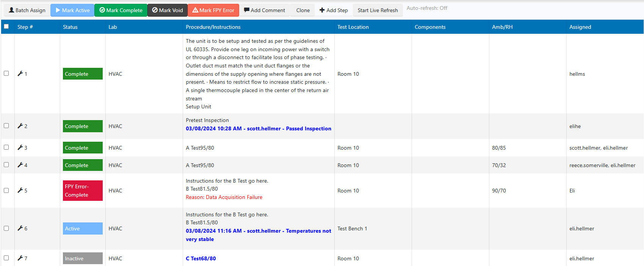Click the Add Step button
Viewport: 644px width, 266px height.
click(334, 10)
